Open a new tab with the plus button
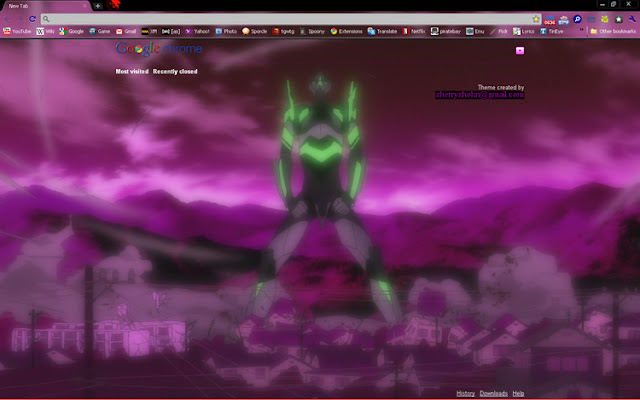The image size is (640, 400). pos(98,6)
